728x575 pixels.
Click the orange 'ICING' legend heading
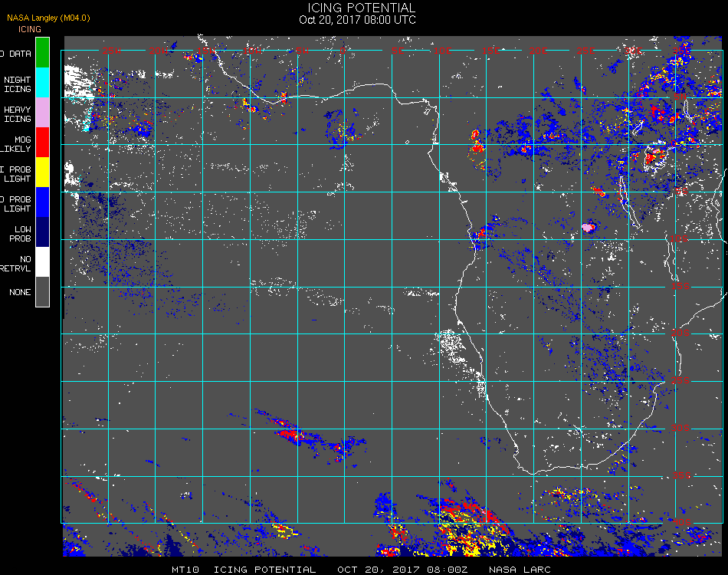(30, 29)
